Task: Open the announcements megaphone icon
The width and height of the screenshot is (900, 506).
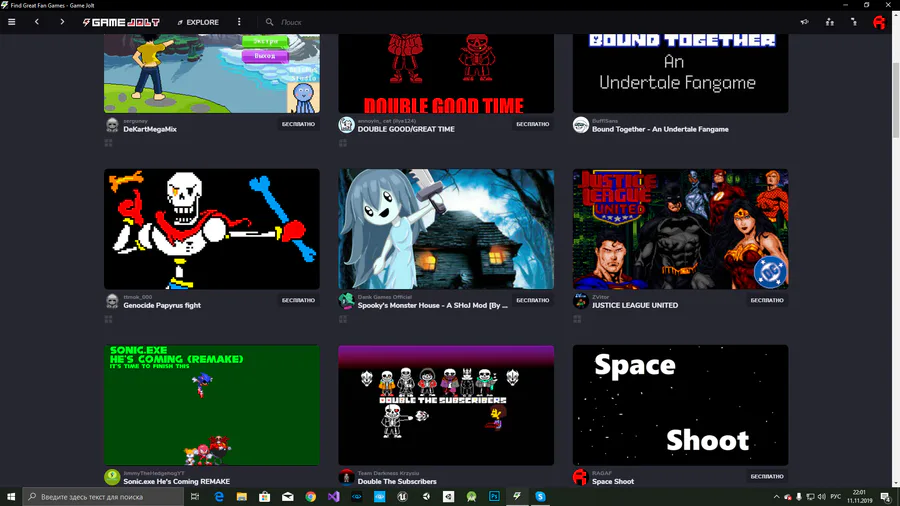Action: tap(804, 22)
